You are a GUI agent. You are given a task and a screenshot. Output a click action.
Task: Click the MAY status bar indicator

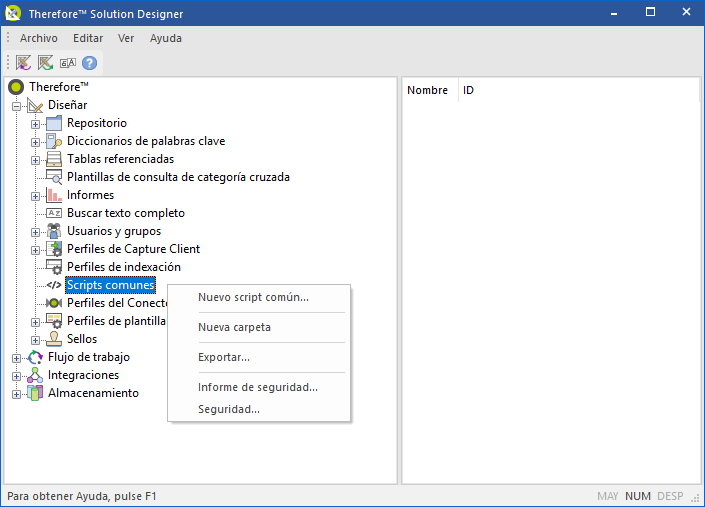click(608, 496)
